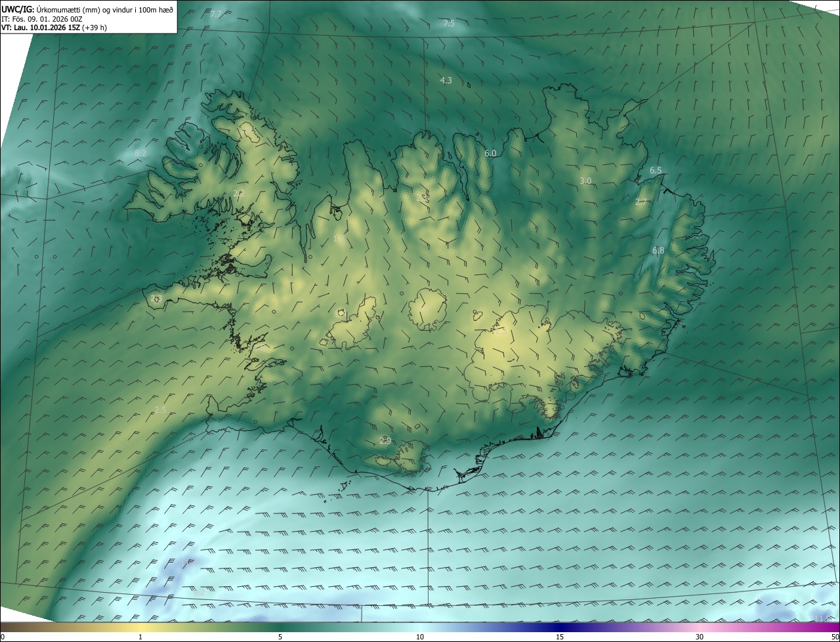Click the 2.7 value label in the east

tap(641, 202)
